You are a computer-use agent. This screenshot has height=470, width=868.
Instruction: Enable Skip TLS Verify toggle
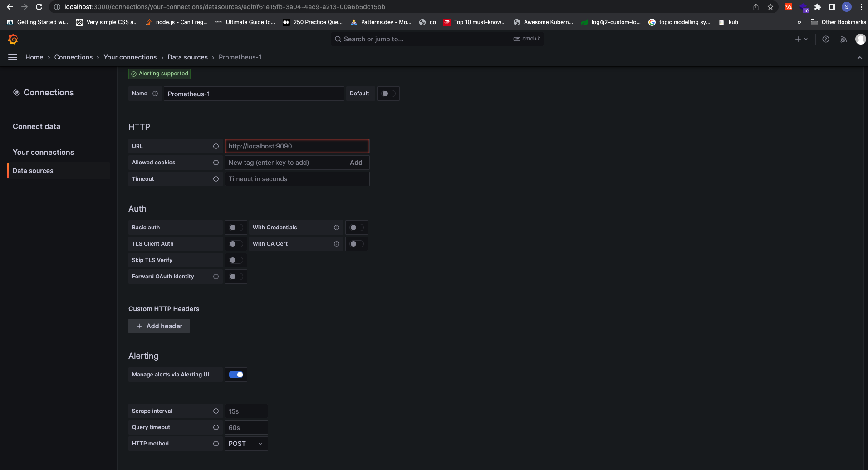point(236,260)
